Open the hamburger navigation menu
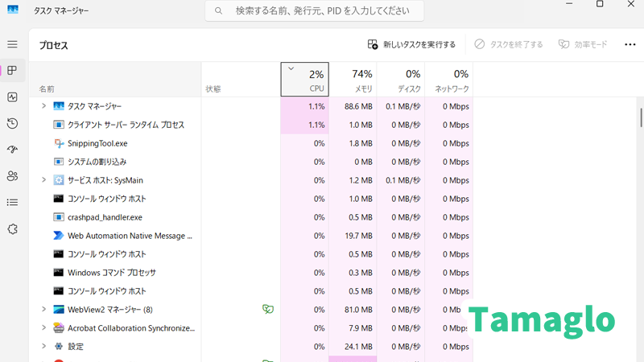 (x=12, y=44)
